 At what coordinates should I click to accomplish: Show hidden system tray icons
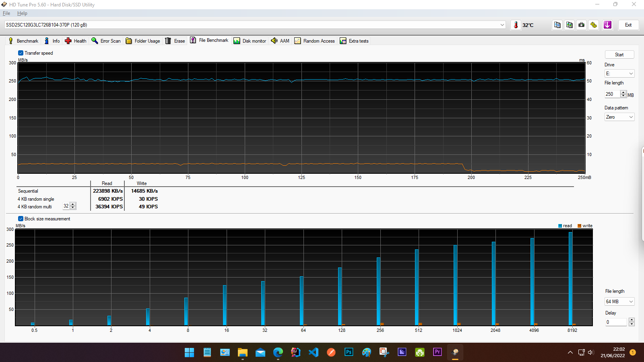[570, 352]
